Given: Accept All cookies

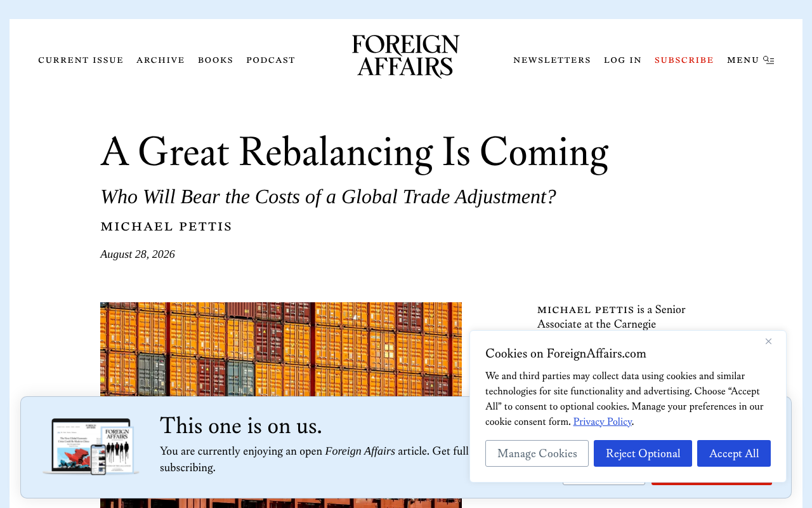Looking at the screenshot, I should [x=734, y=453].
